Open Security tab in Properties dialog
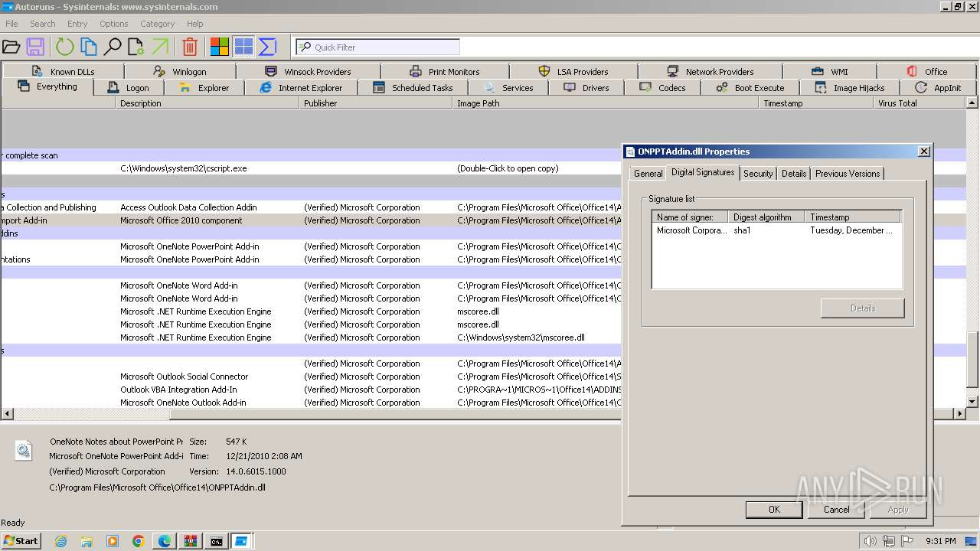The width and height of the screenshot is (980, 551). (758, 174)
